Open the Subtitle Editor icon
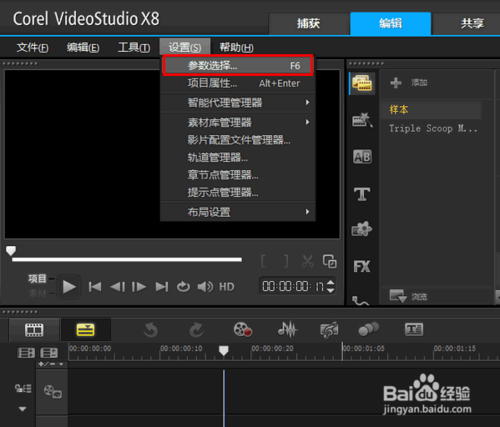The width and height of the screenshot is (500, 427). pos(414,330)
